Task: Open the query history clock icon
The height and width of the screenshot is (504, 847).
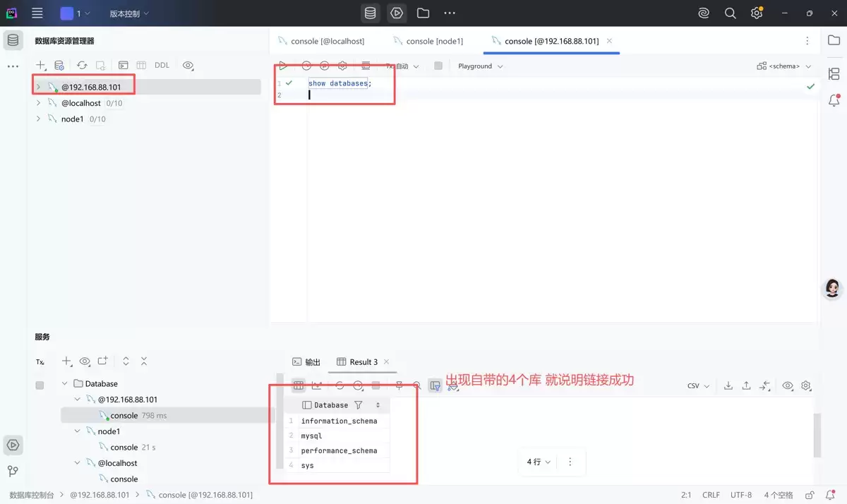Action: [306, 66]
